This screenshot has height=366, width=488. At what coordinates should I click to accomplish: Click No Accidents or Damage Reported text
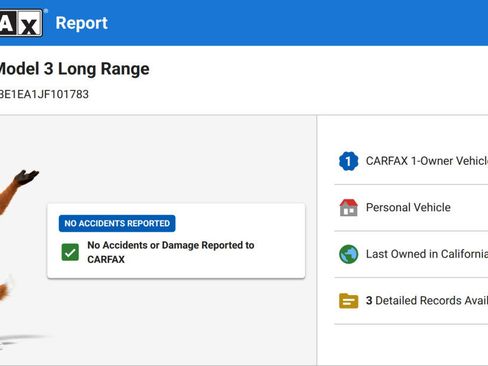(x=171, y=252)
